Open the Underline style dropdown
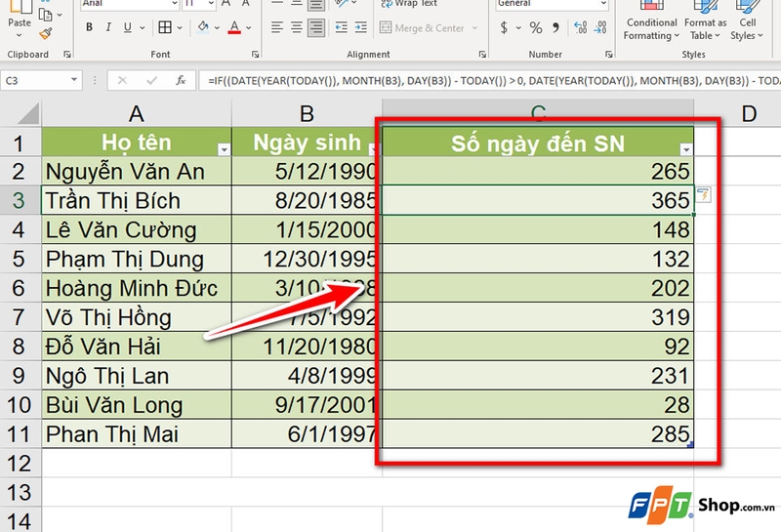The width and height of the screenshot is (781, 532). [142, 28]
